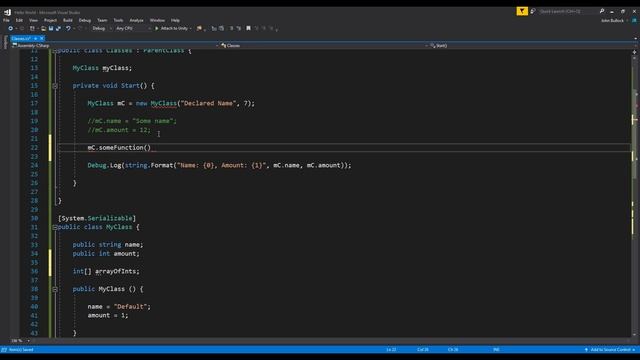Click the Find in Files toolbar icon

point(199,29)
